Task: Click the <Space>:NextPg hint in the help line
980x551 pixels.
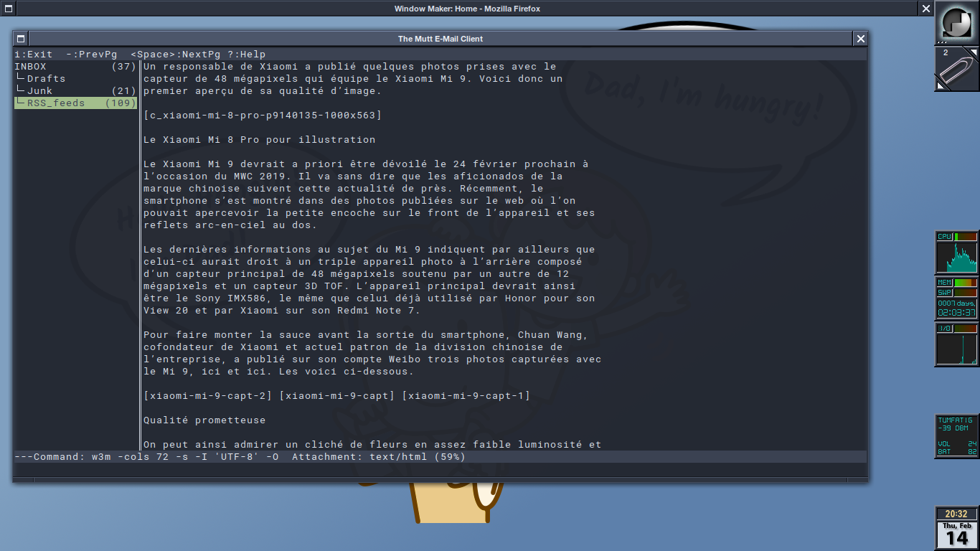Action: [x=176, y=55]
